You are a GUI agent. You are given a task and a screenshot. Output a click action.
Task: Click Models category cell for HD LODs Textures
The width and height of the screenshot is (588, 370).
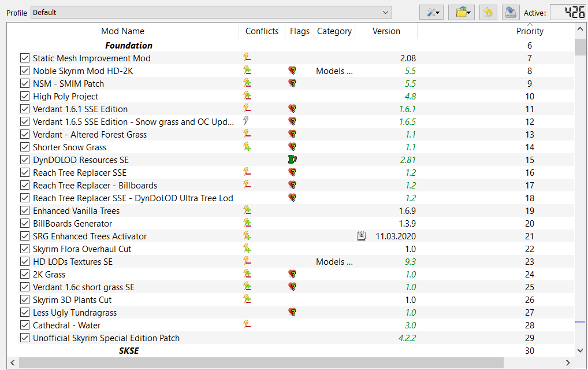(x=334, y=262)
